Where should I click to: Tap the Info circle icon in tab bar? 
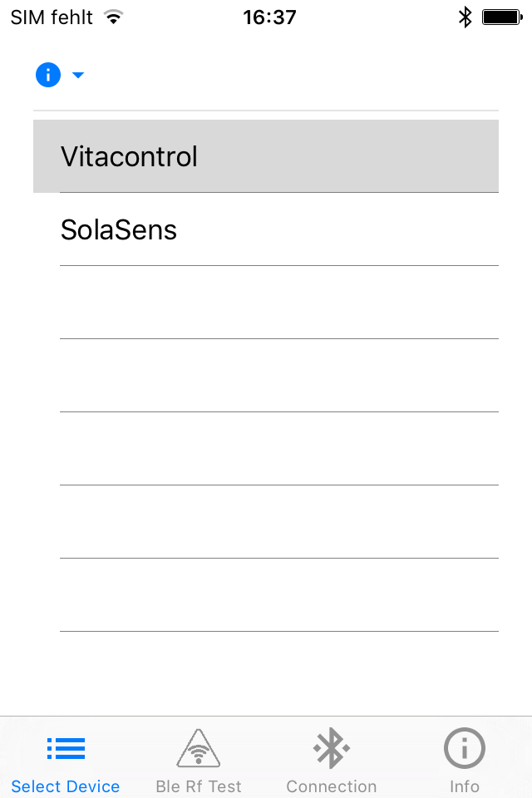464,748
